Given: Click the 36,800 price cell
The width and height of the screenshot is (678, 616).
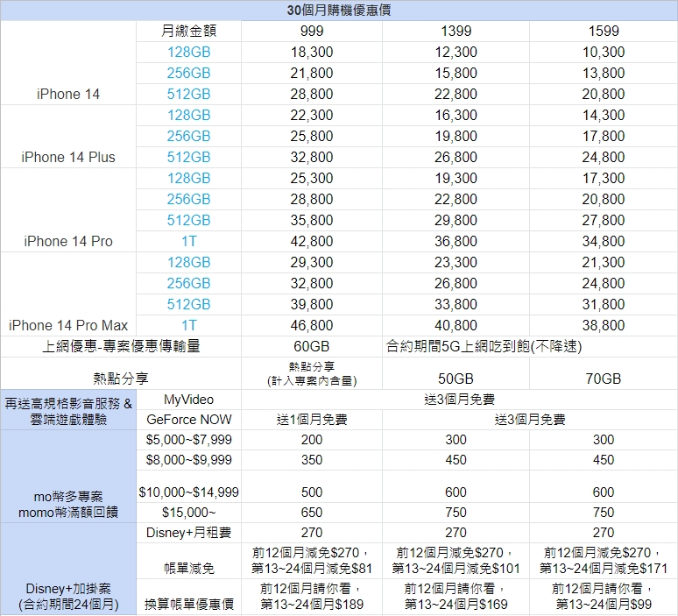Looking at the screenshot, I should [456, 241].
